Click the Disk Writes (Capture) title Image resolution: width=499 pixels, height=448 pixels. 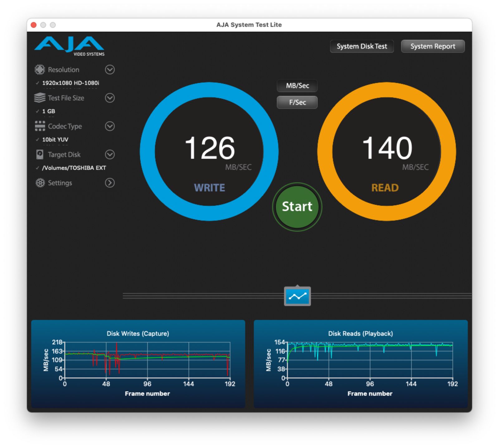(x=138, y=334)
